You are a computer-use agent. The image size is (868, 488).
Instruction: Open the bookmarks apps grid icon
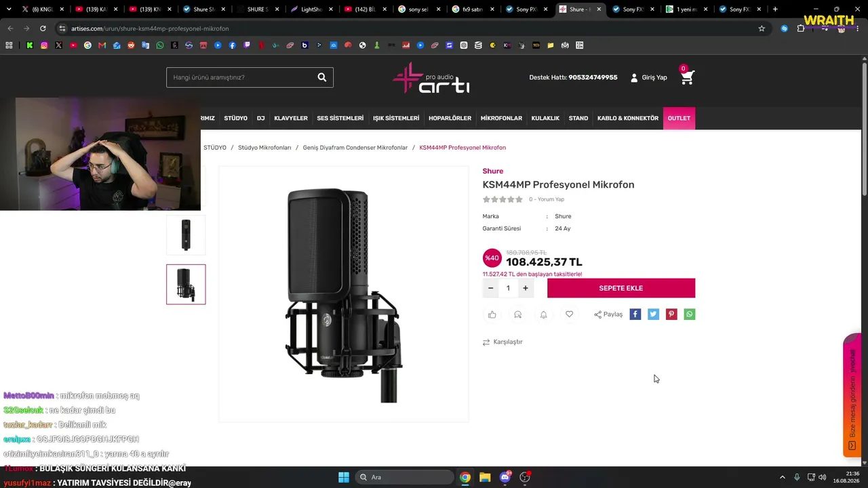(x=9, y=45)
